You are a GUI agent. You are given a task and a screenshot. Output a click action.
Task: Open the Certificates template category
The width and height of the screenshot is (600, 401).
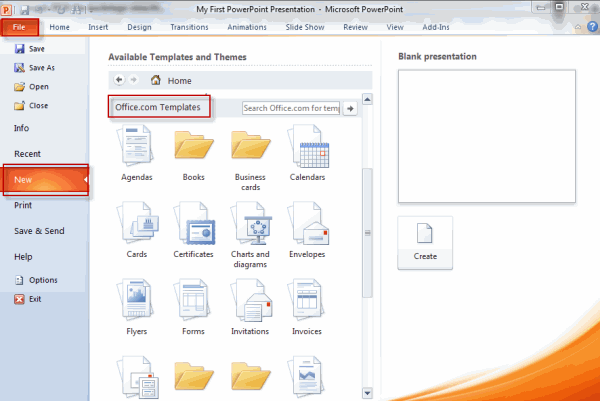pos(194,230)
